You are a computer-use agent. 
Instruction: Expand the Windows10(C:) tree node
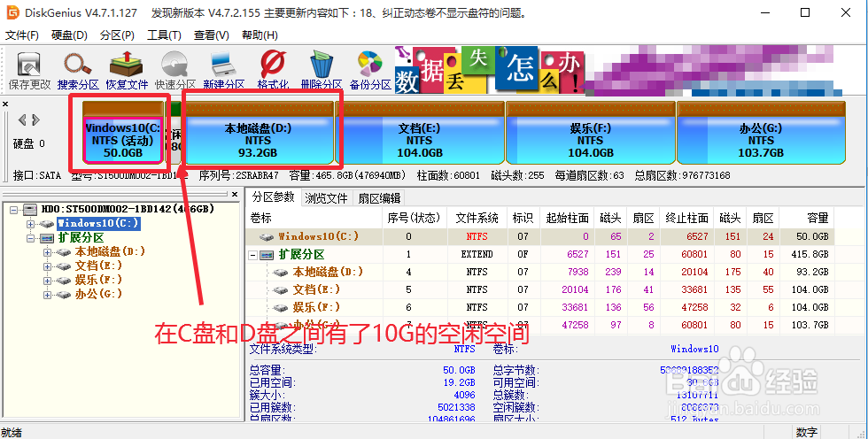[30, 224]
